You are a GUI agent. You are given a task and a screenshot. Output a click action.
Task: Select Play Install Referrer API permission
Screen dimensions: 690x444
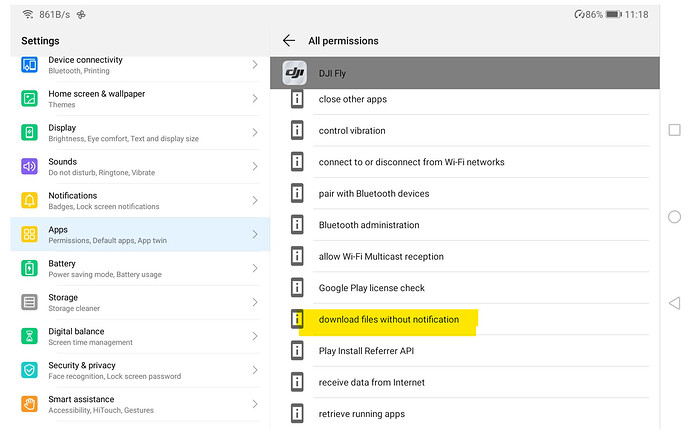465,351
